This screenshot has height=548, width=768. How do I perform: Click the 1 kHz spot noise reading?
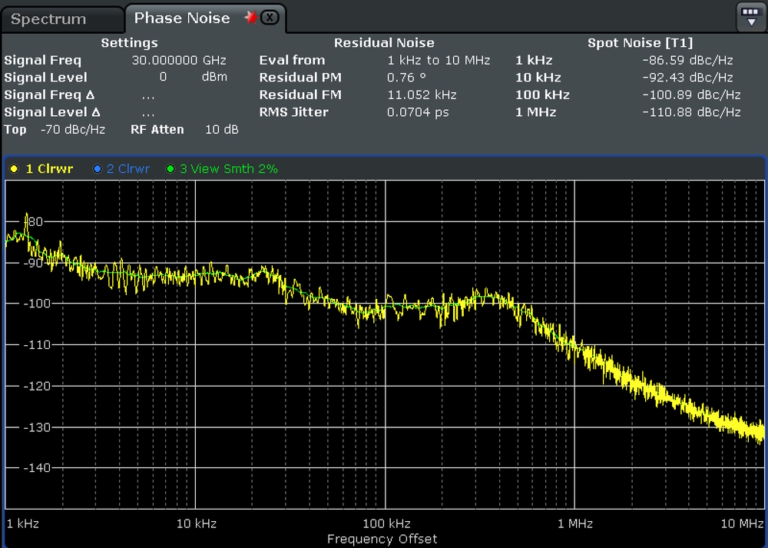click(690, 60)
